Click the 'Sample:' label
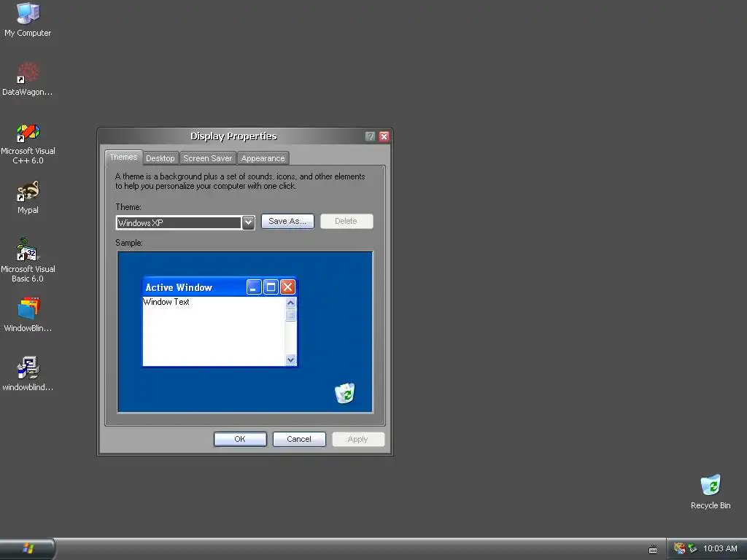 129,243
